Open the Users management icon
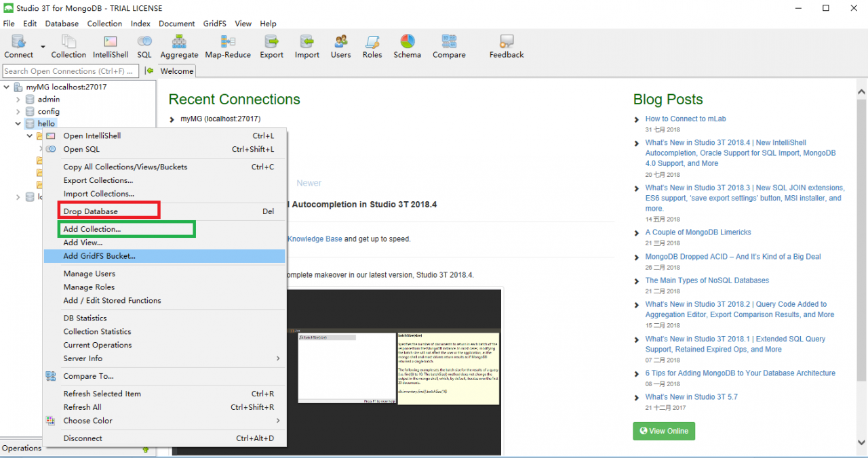The height and width of the screenshot is (458, 868). pyautogui.click(x=340, y=46)
